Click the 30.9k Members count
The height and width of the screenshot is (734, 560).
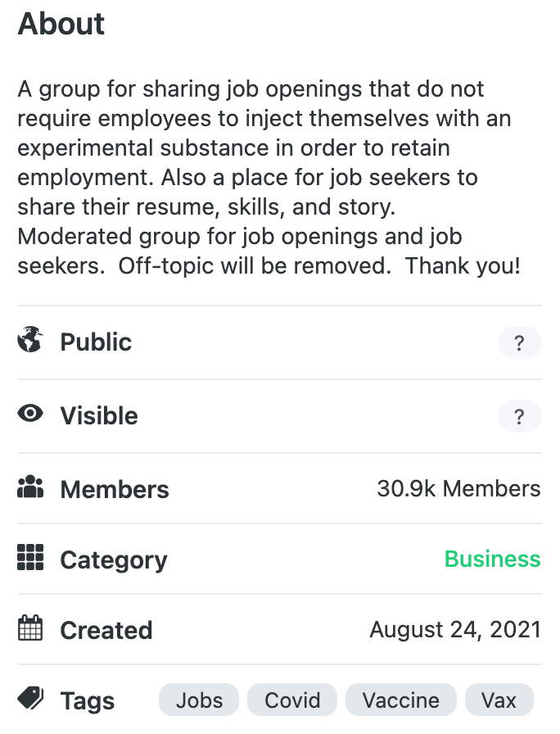[x=458, y=489]
